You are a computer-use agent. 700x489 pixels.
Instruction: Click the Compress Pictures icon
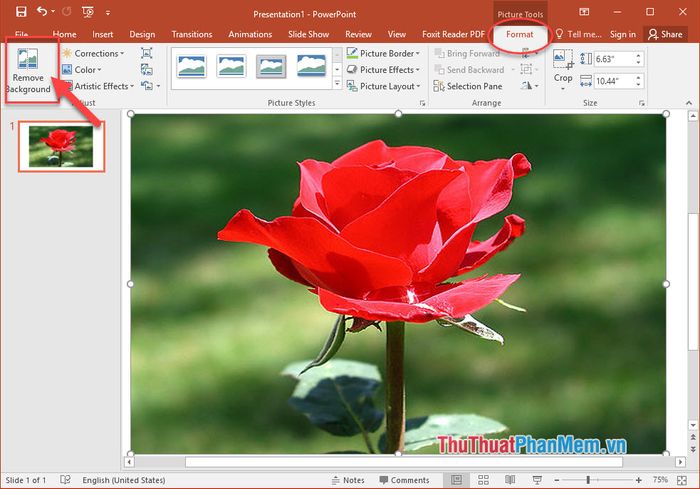coord(146,53)
